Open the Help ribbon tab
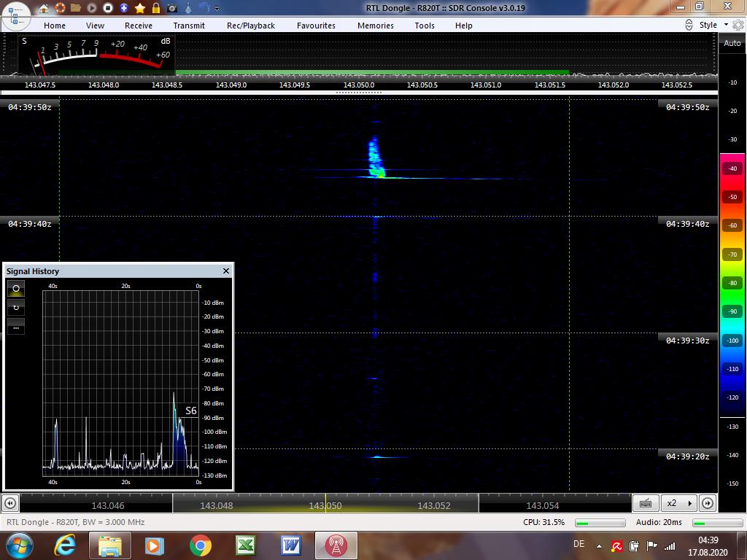 click(x=463, y=26)
